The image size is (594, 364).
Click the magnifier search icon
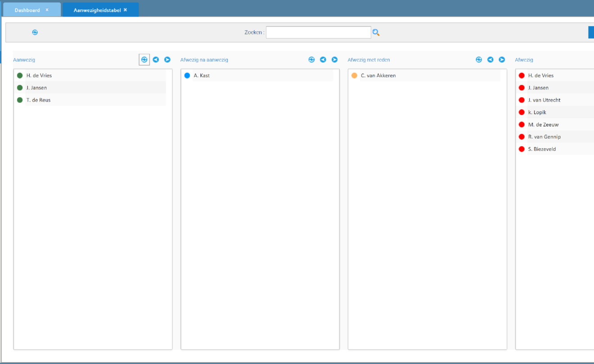[376, 32]
